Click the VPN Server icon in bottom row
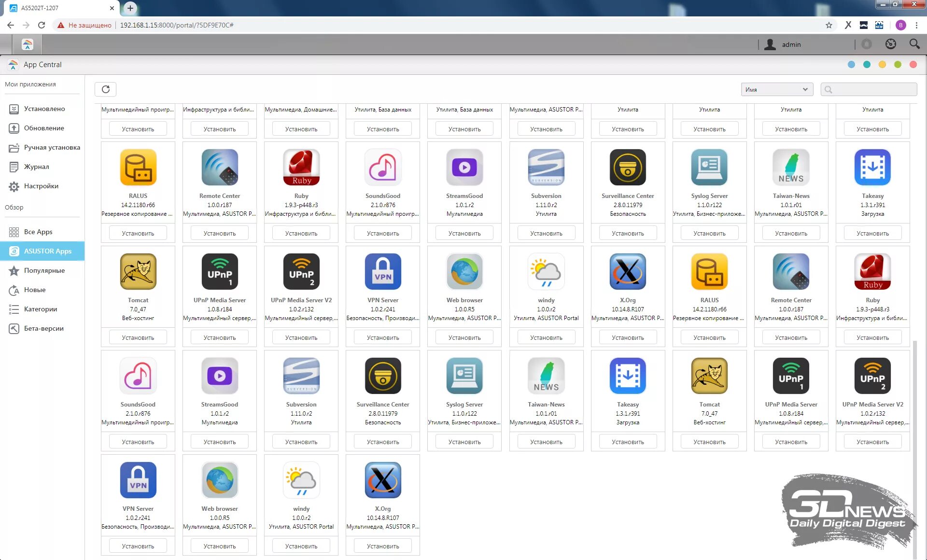The width and height of the screenshot is (927, 560). [138, 480]
